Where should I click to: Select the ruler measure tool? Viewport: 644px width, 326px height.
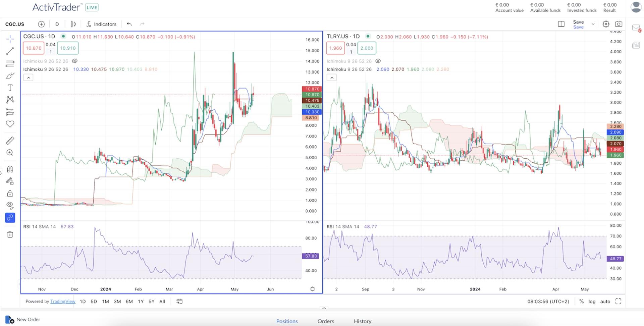pos(10,140)
